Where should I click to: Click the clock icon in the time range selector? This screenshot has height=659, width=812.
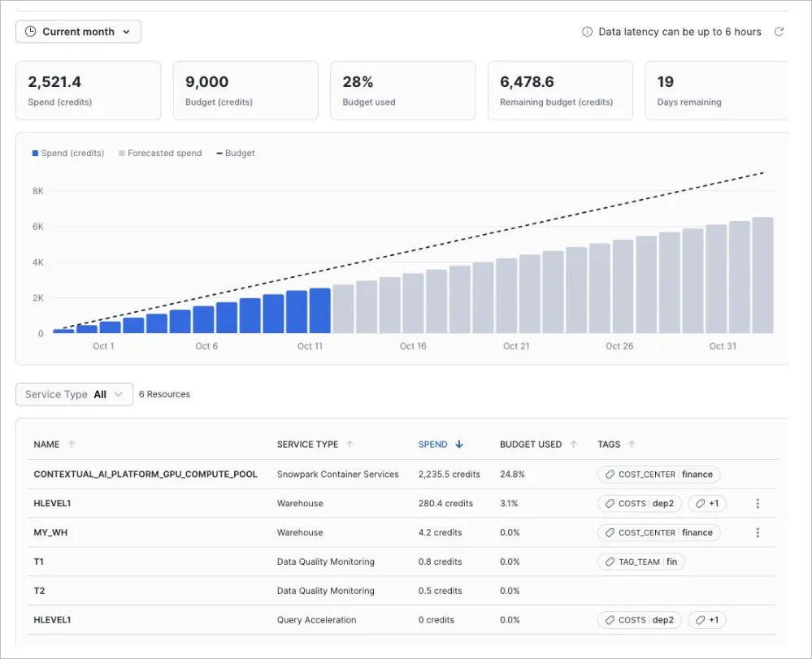tap(29, 32)
